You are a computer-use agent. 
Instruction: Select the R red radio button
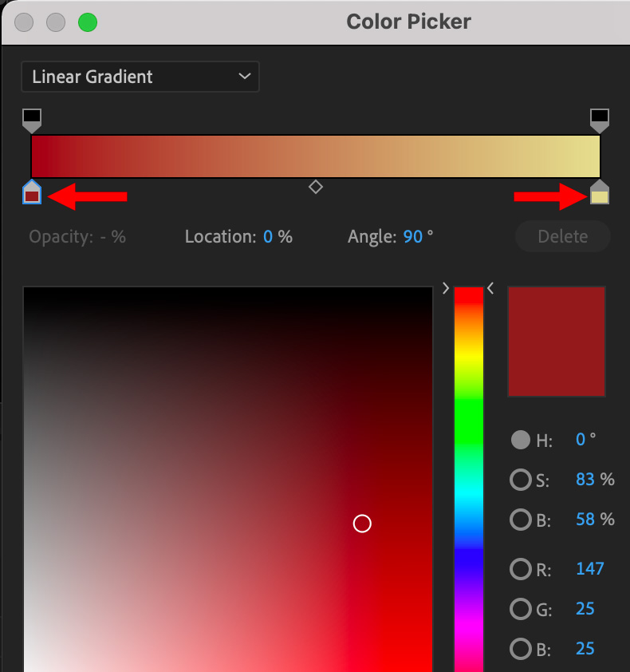click(521, 569)
